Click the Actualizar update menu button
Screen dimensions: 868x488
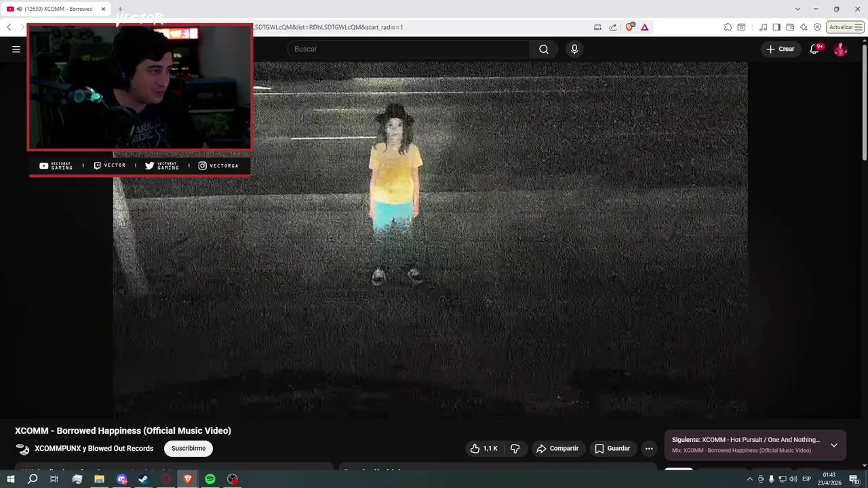pos(845,27)
